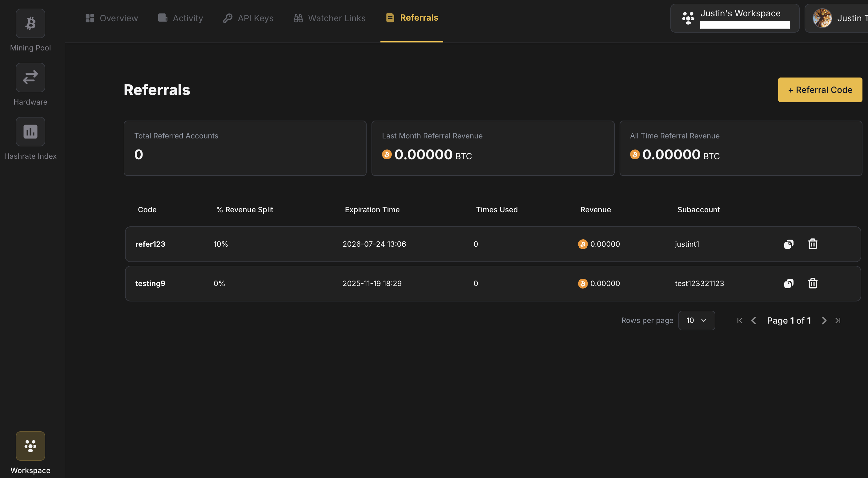
Task: Click the Watcher Links binoculars icon
Action: point(298,18)
